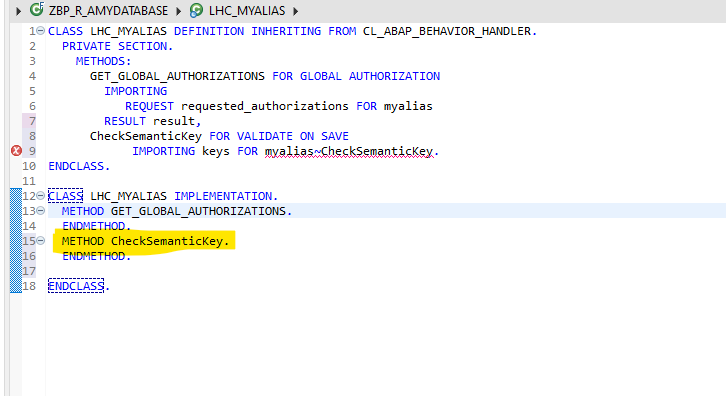Click CheckSemanticKey declaration on line 8
The width and height of the screenshot is (726, 396).
point(146,136)
